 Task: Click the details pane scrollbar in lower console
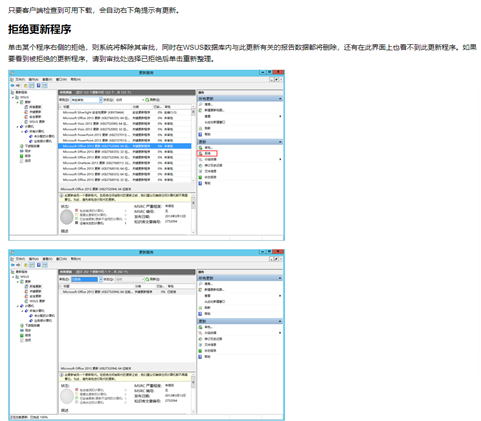(x=193, y=393)
